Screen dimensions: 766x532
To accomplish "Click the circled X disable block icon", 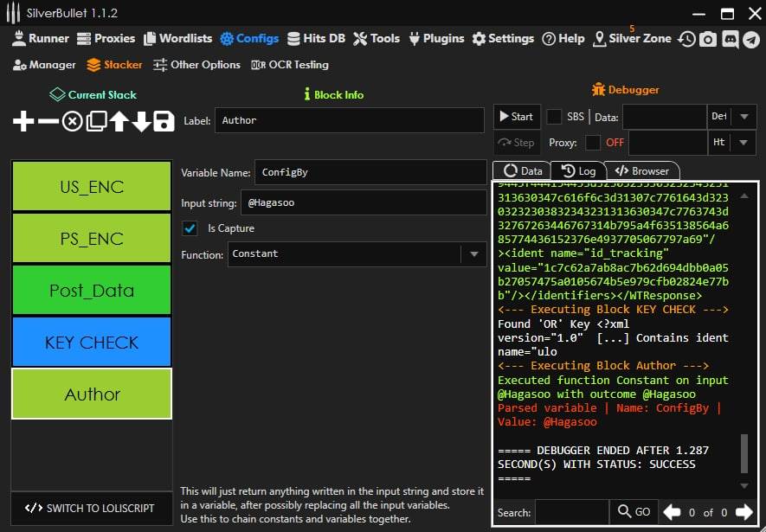I will point(72,121).
